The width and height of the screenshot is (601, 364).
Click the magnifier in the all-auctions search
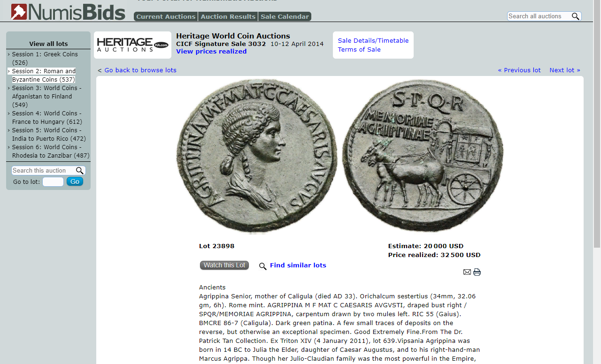click(575, 16)
